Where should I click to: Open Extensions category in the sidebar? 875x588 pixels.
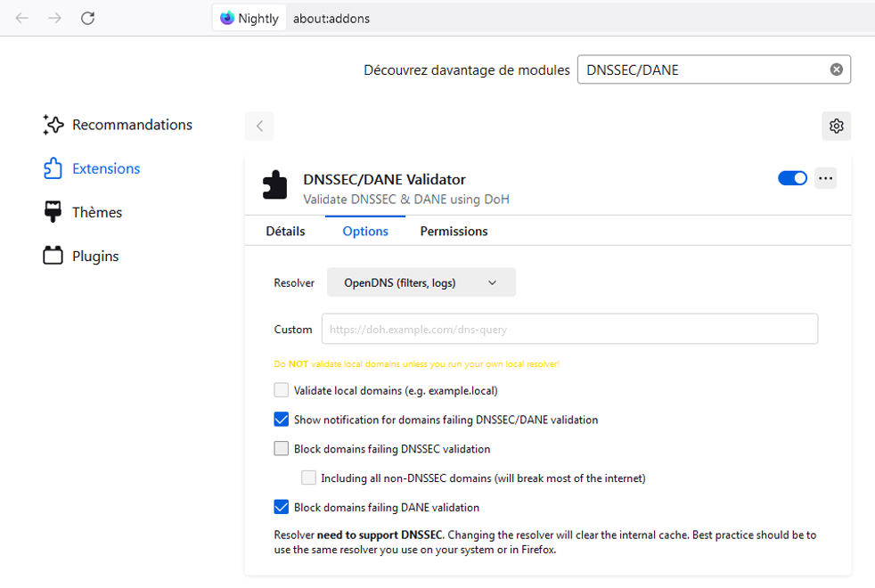click(92, 168)
